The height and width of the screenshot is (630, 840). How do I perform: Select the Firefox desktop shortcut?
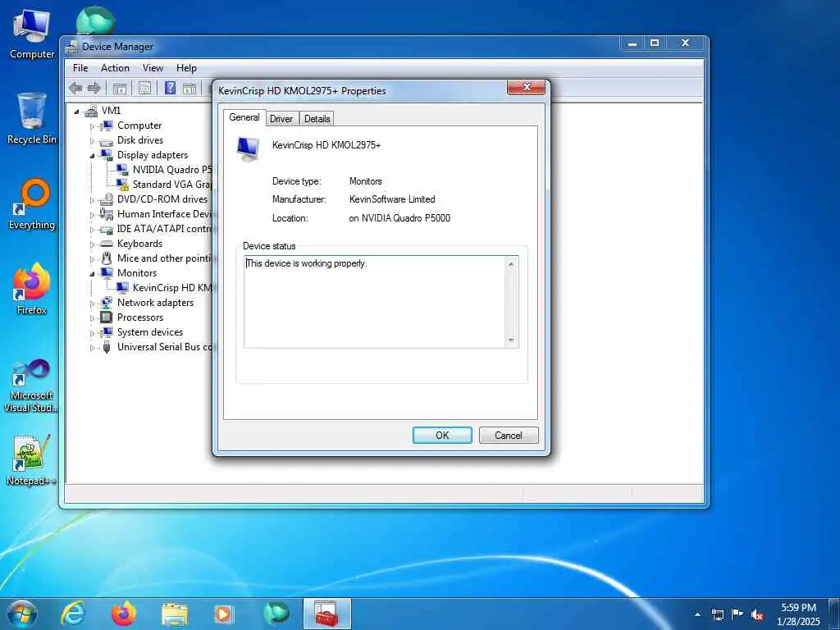pos(32,290)
